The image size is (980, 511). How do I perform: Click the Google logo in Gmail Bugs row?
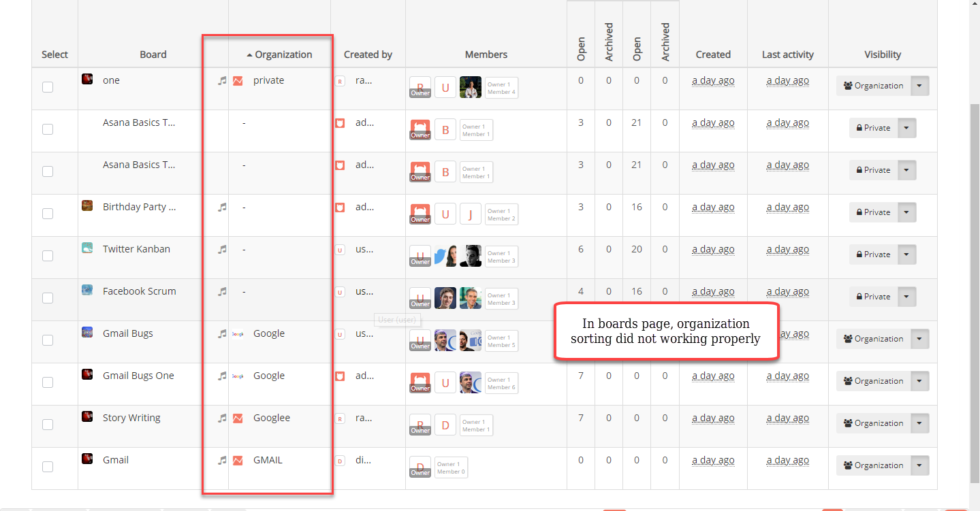(x=237, y=333)
